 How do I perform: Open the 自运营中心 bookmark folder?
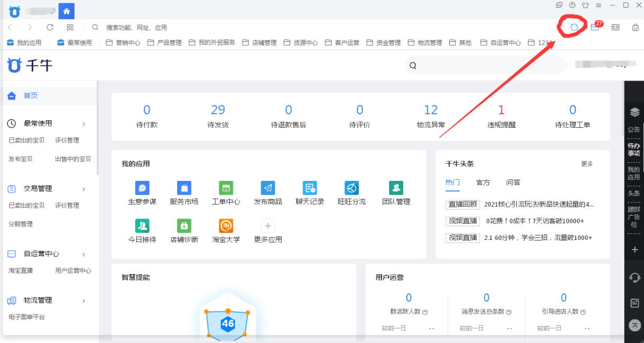tap(500, 42)
